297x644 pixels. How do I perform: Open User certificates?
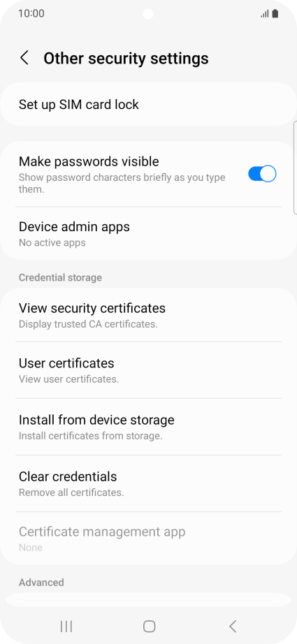click(x=148, y=370)
